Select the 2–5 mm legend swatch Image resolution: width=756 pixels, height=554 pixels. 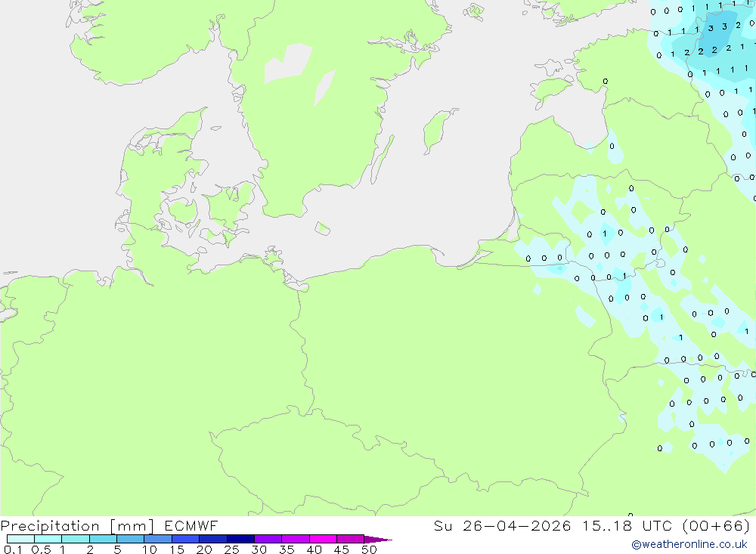coord(103,539)
